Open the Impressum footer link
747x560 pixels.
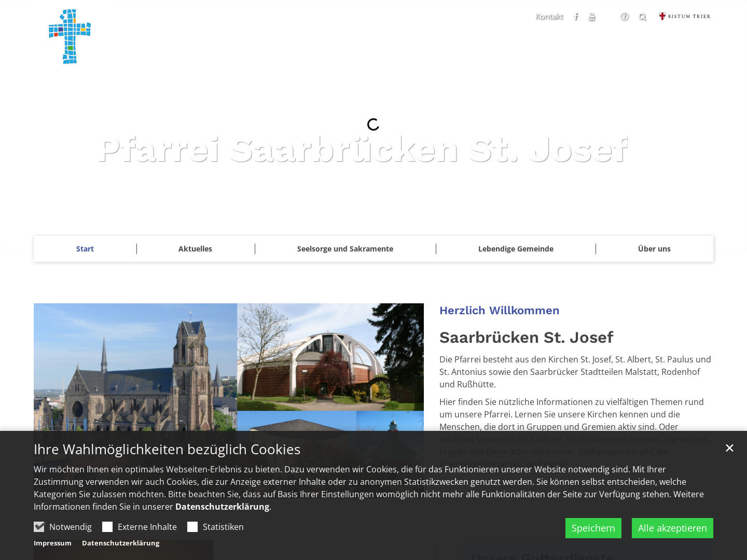click(52, 543)
